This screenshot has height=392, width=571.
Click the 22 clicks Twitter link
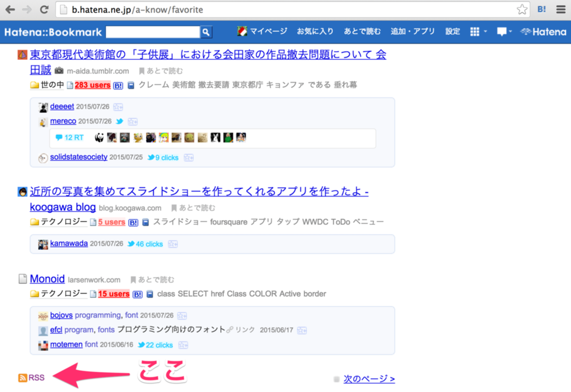pos(155,345)
